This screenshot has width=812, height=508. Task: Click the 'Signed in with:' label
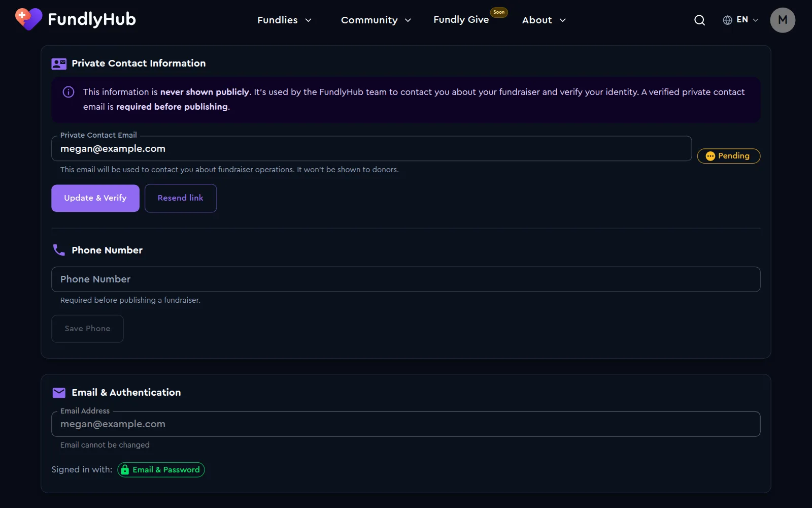pyautogui.click(x=82, y=470)
